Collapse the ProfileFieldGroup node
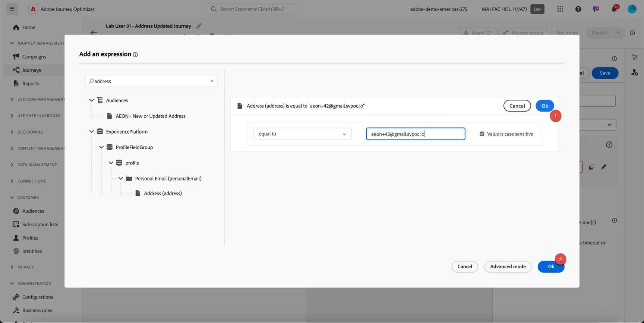The image size is (644, 323). click(x=101, y=147)
